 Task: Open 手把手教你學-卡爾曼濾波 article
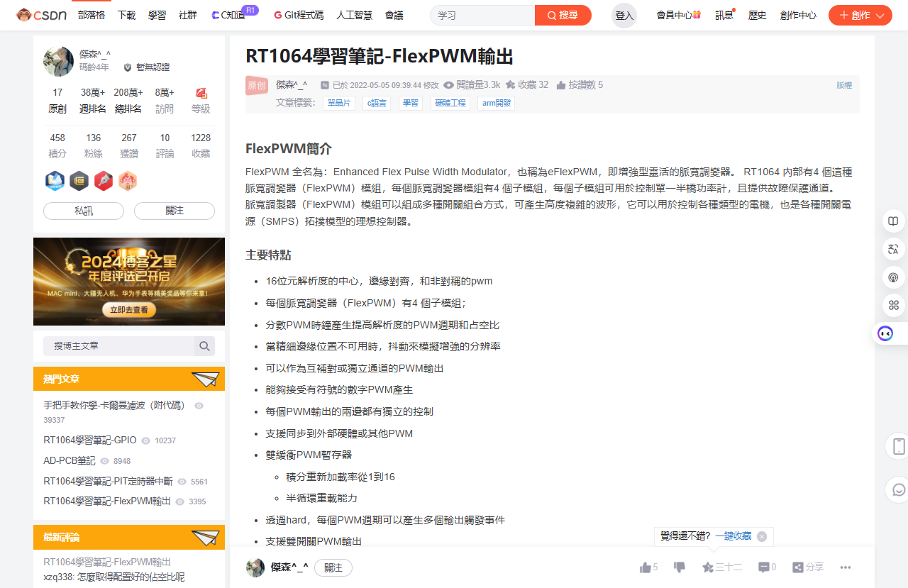(114, 405)
